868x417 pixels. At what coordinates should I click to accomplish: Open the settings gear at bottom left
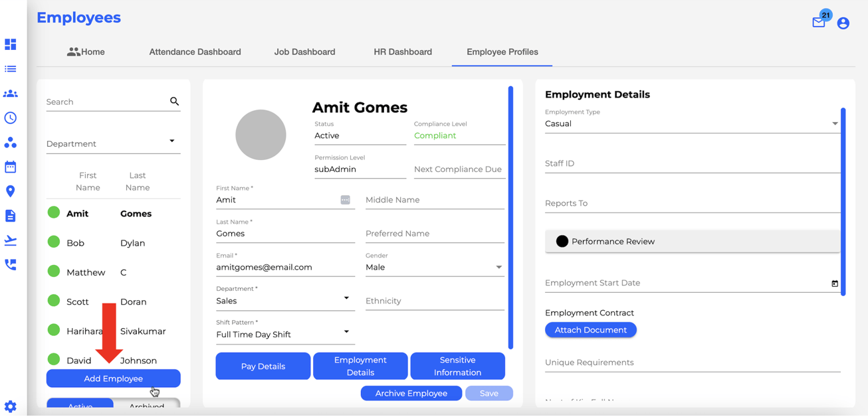coord(10,406)
